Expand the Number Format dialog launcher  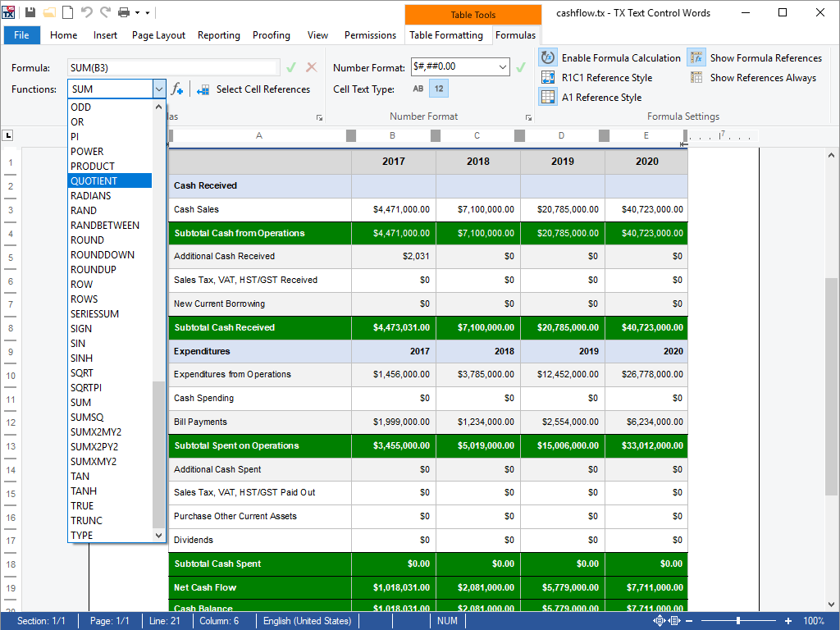pyautogui.click(x=529, y=118)
